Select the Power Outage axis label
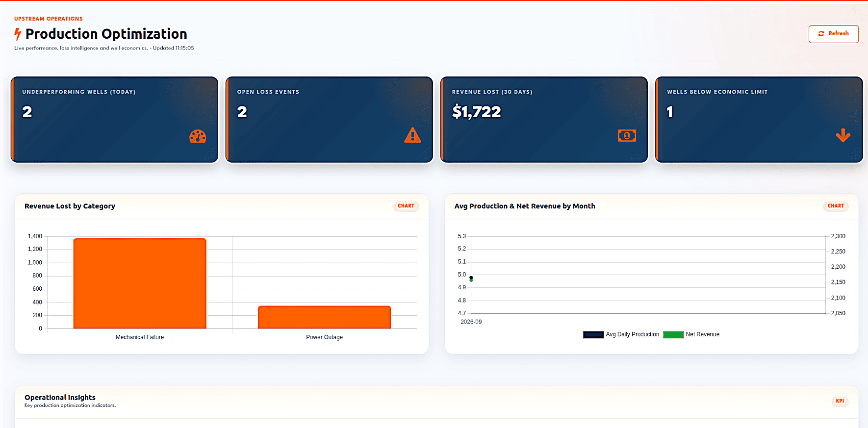 tap(324, 337)
